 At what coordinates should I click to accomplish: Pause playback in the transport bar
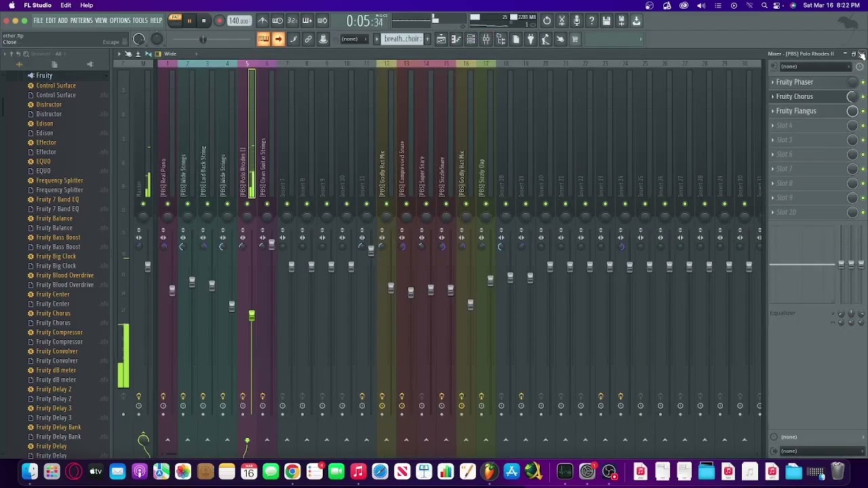coord(189,21)
